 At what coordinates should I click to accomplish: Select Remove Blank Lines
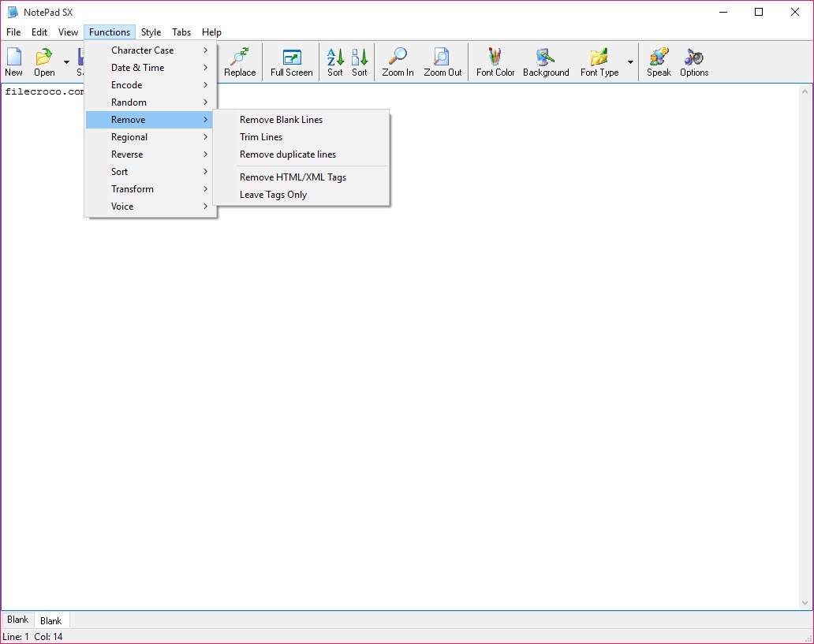tap(281, 120)
